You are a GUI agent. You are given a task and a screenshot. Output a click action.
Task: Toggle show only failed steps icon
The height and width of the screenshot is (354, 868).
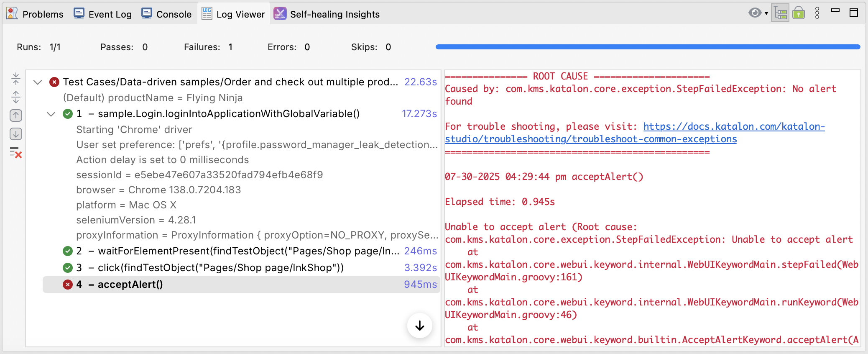16,153
